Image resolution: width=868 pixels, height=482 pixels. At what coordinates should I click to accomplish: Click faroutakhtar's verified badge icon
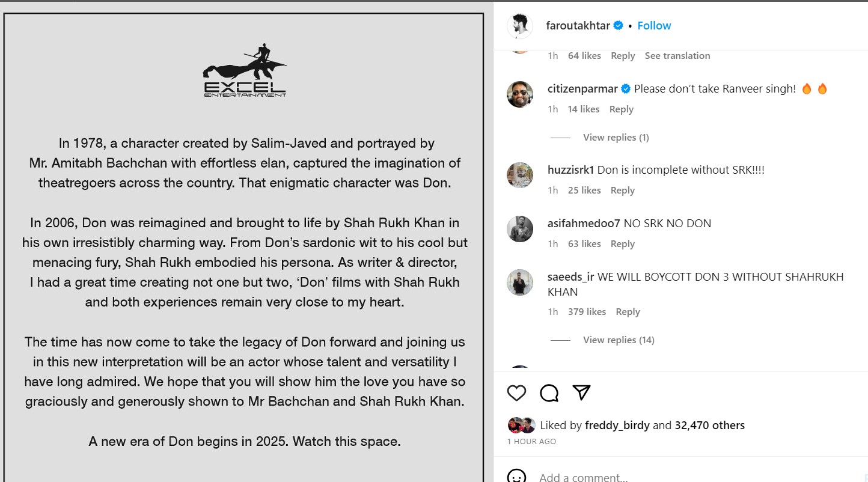click(x=619, y=26)
